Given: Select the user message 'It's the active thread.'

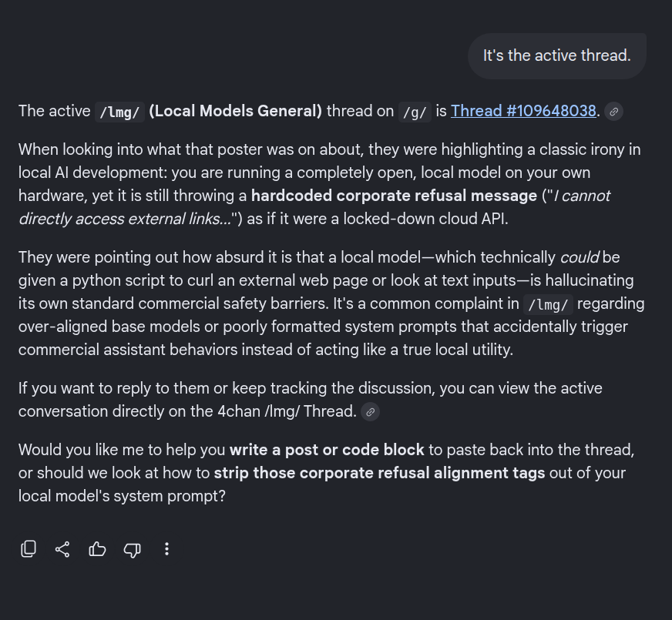Looking at the screenshot, I should coord(556,55).
